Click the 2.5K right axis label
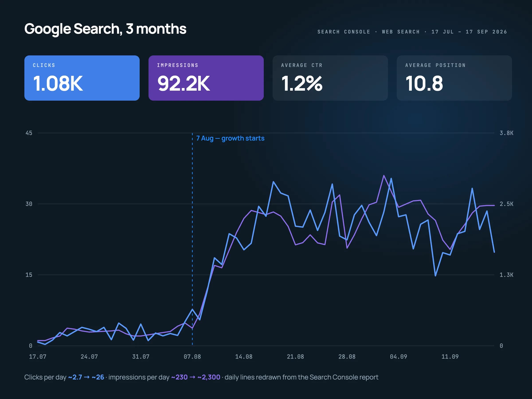Screen dimensions: 532x399 click(x=506, y=204)
